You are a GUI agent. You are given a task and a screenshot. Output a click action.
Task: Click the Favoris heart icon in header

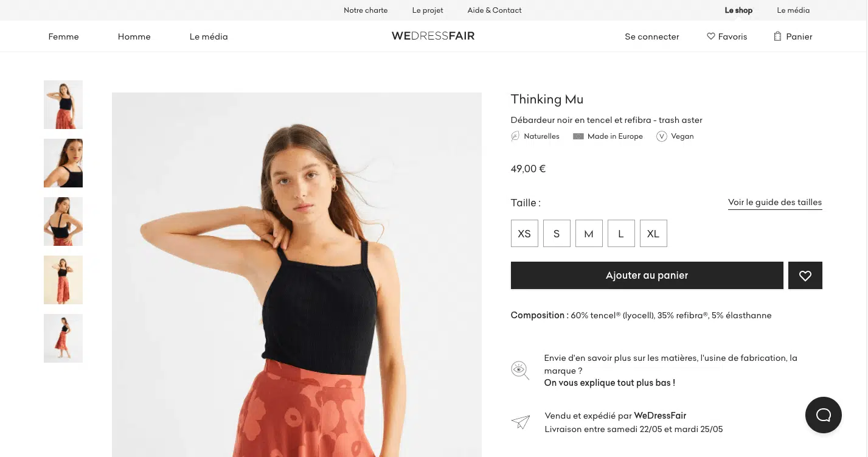tap(710, 37)
